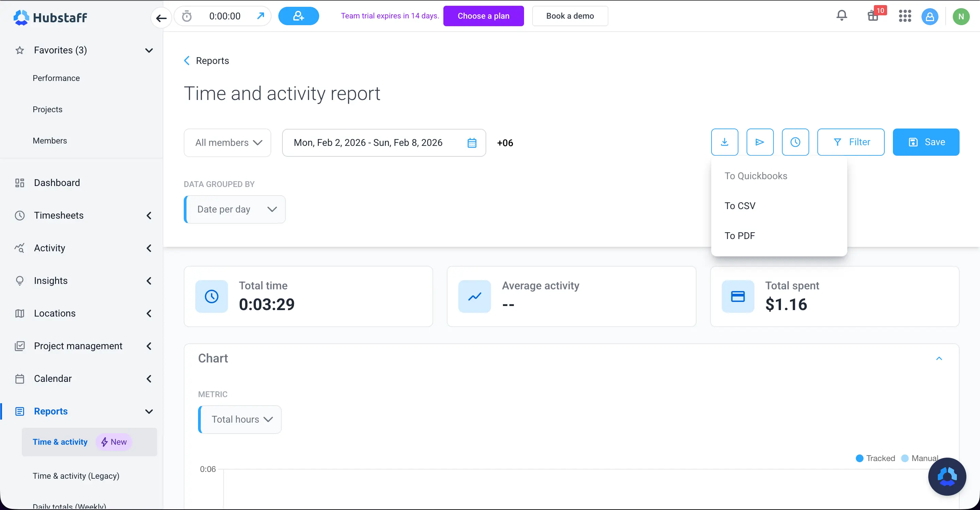Expand the Project management menu
This screenshot has height=510, width=980.
tap(149, 346)
